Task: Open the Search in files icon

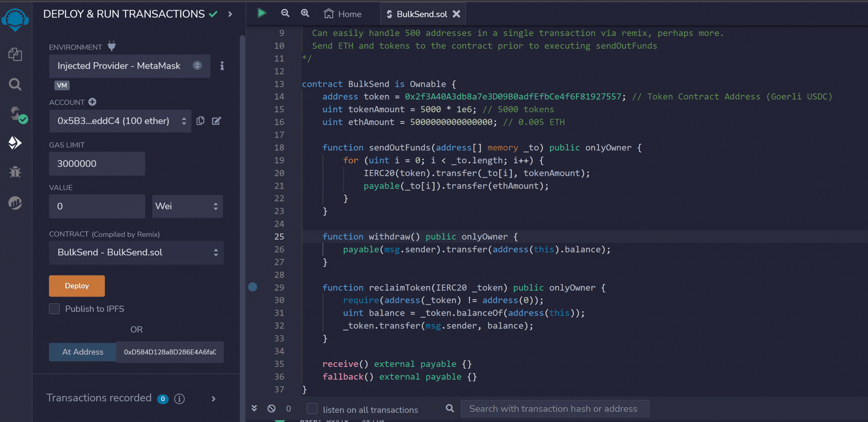Action: click(x=15, y=84)
